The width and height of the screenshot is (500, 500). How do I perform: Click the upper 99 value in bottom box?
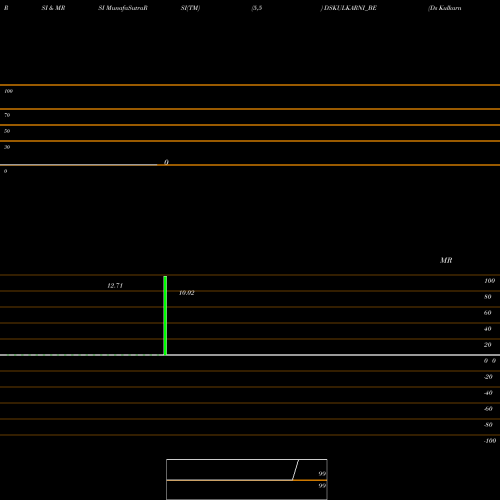322,473
